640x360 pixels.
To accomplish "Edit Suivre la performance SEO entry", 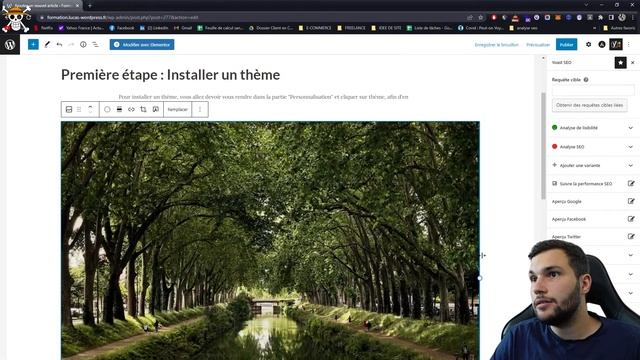I will (x=631, y=184).
